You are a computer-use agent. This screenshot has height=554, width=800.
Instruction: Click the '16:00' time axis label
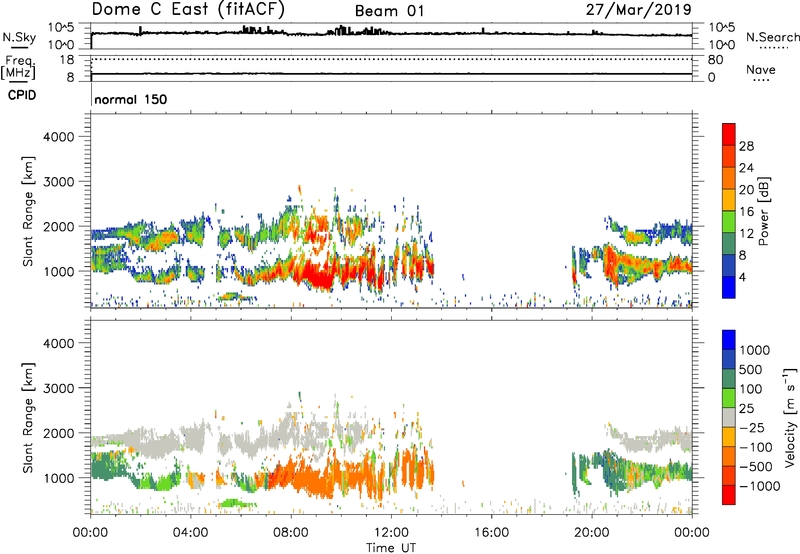tap(491, 533)
